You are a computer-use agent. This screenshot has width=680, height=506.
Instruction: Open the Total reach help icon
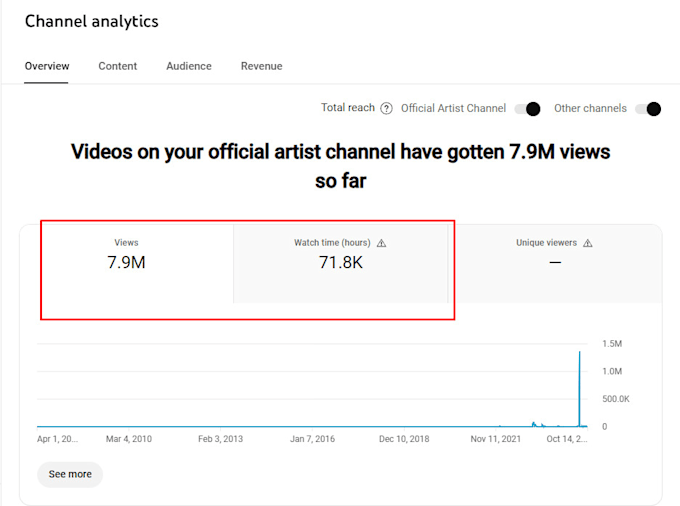[x=386, y=108]
